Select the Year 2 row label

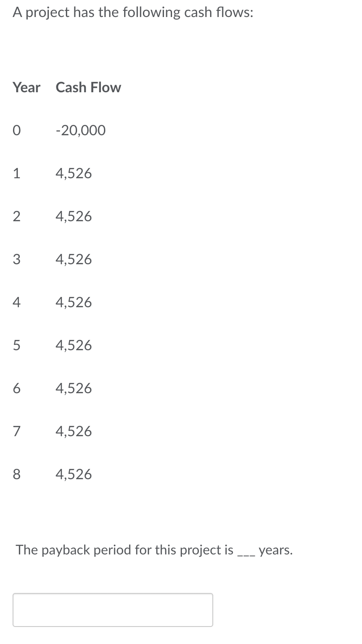tap(17, 216)
